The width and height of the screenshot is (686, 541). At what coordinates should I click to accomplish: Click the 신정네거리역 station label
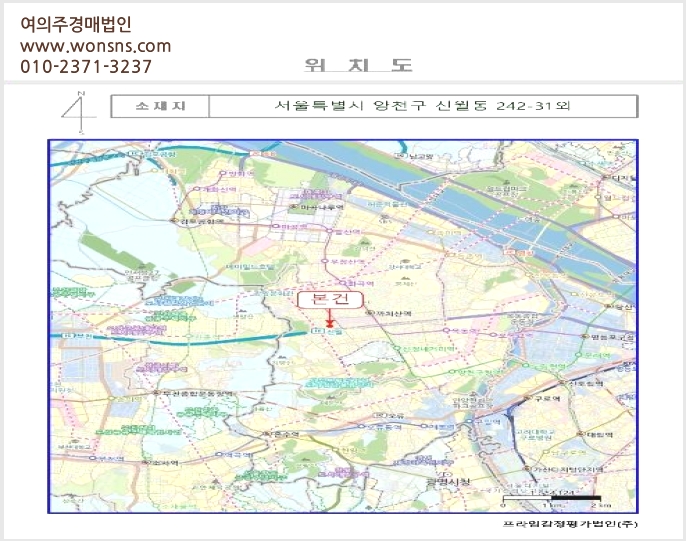point(428,349)
